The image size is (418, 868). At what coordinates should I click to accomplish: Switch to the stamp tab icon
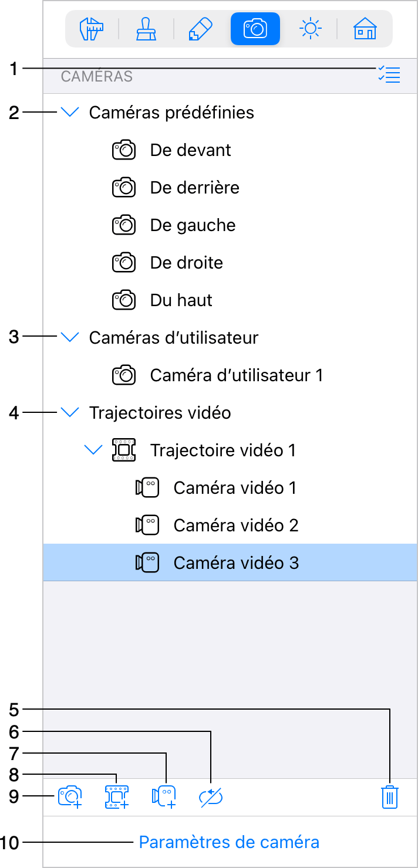coord(146,29)
